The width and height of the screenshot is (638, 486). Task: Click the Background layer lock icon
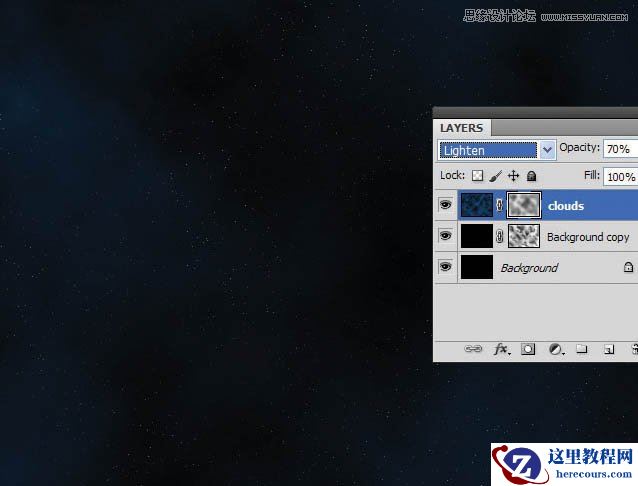629,267
